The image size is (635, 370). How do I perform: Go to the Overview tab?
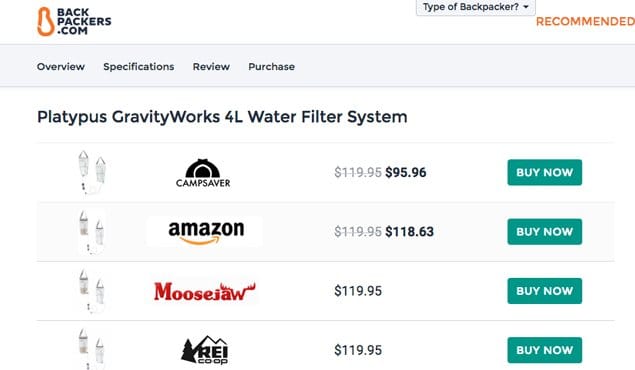click(61, 66)
